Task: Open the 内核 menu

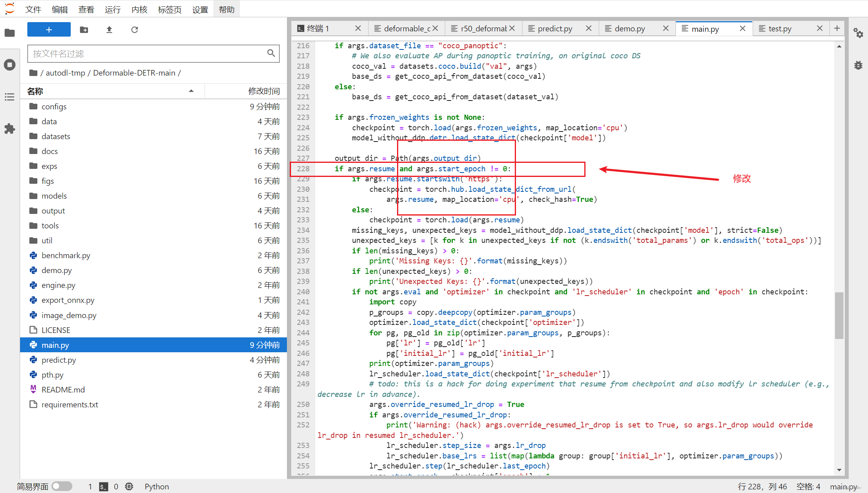Action: click(139, 9)
